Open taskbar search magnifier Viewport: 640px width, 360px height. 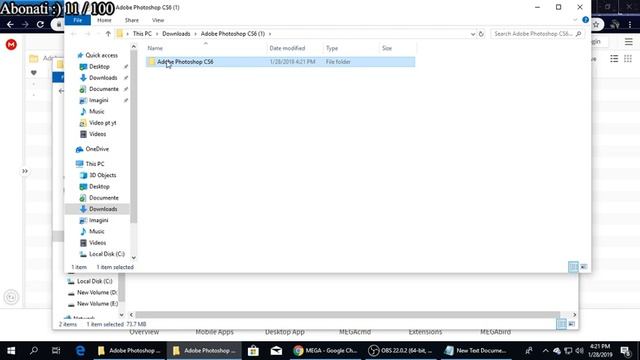34,351
